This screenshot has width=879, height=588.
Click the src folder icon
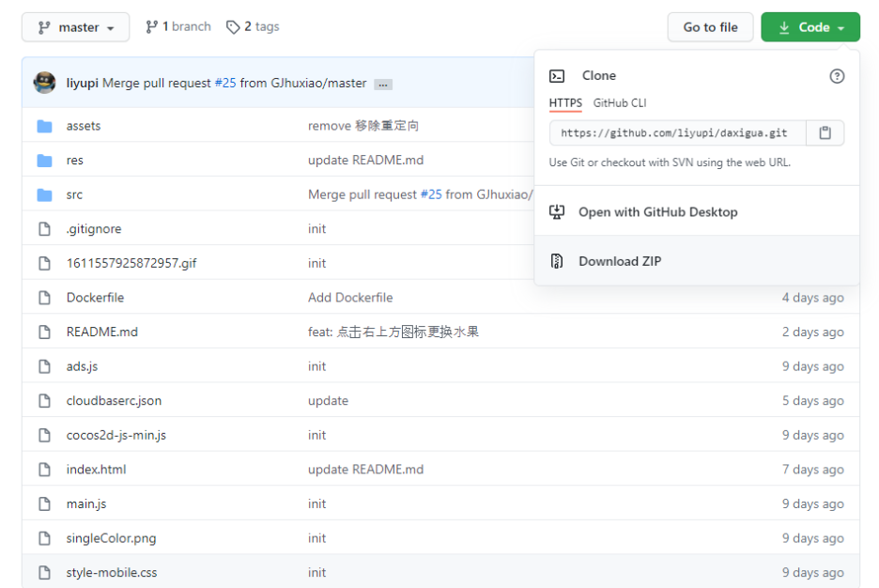44,195
